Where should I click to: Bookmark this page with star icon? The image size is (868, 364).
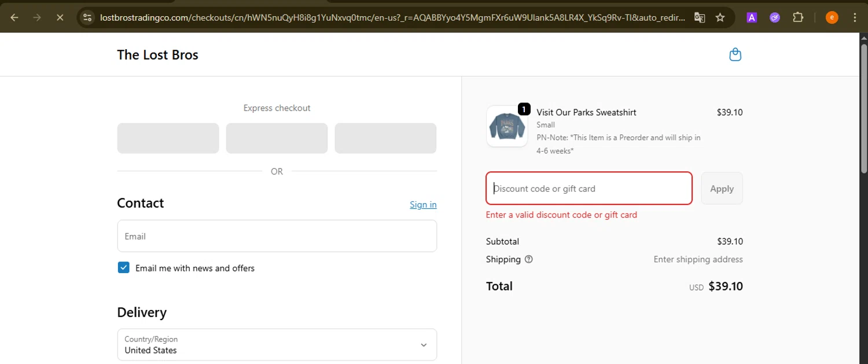pyautogui.click(x=720, y=17)
